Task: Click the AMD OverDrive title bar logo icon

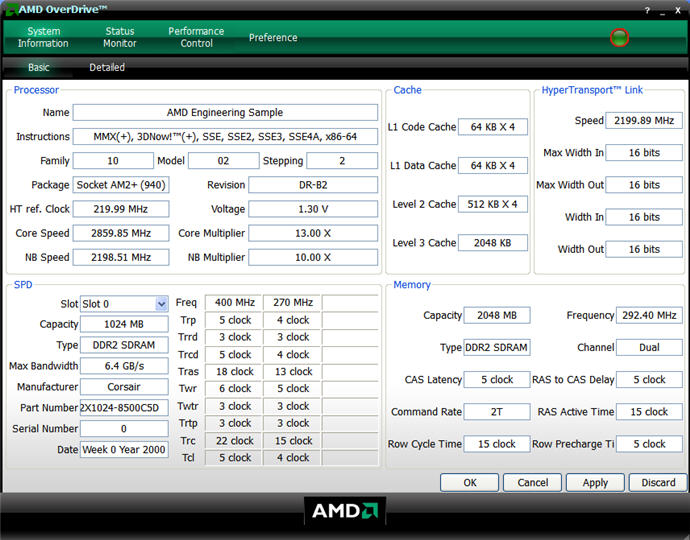Action: point(11,10)
